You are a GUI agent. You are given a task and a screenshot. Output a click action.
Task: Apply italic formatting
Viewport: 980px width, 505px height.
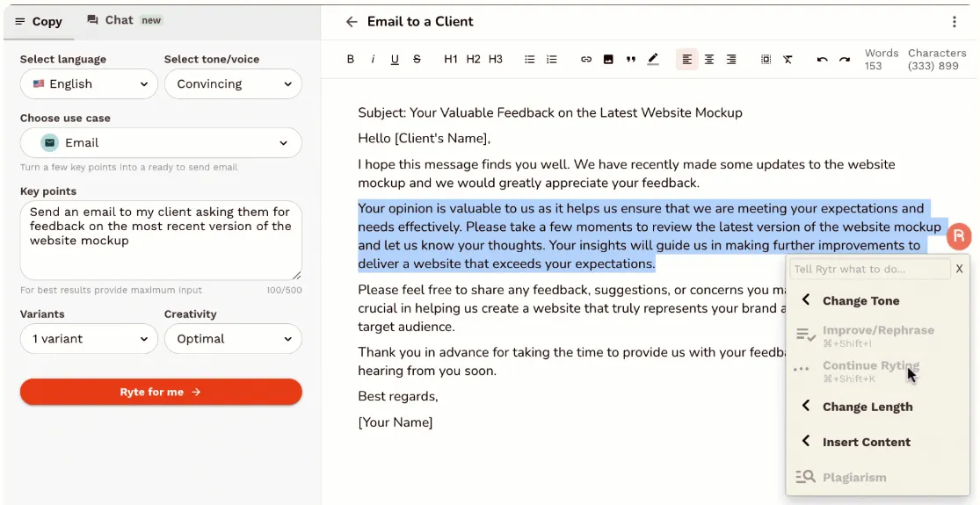[x=374, y=60]
